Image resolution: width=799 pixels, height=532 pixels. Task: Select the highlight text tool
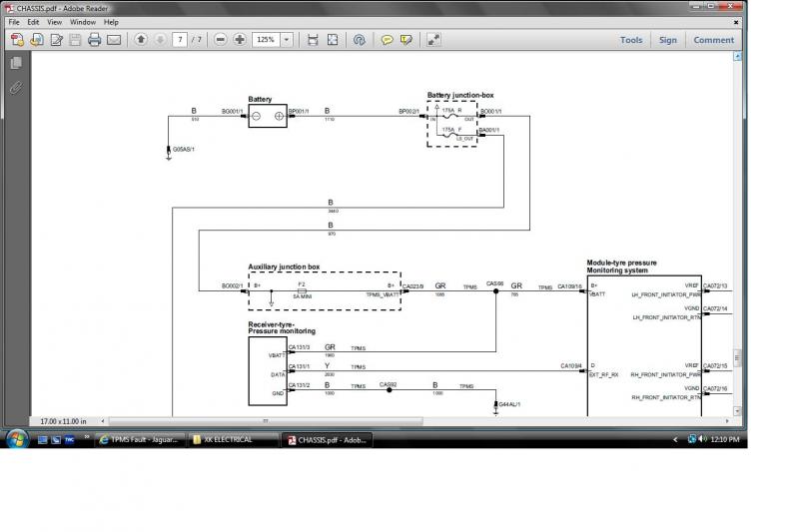[406, 40]
